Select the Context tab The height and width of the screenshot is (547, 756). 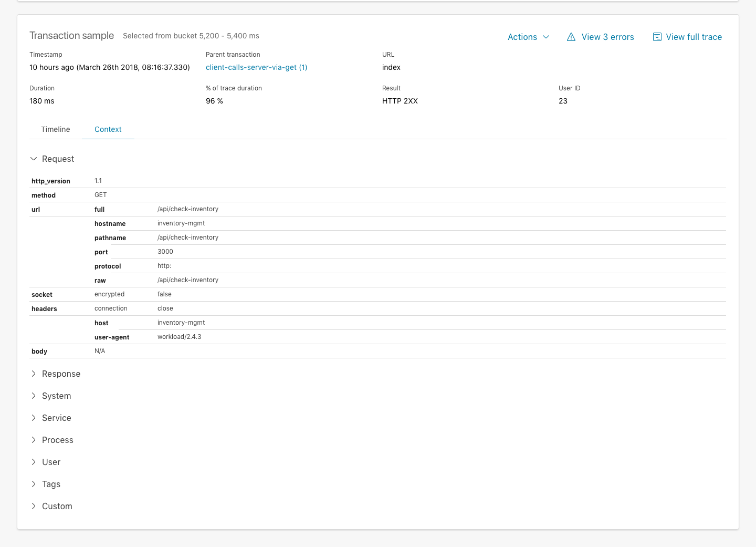[x=108, y=129]
